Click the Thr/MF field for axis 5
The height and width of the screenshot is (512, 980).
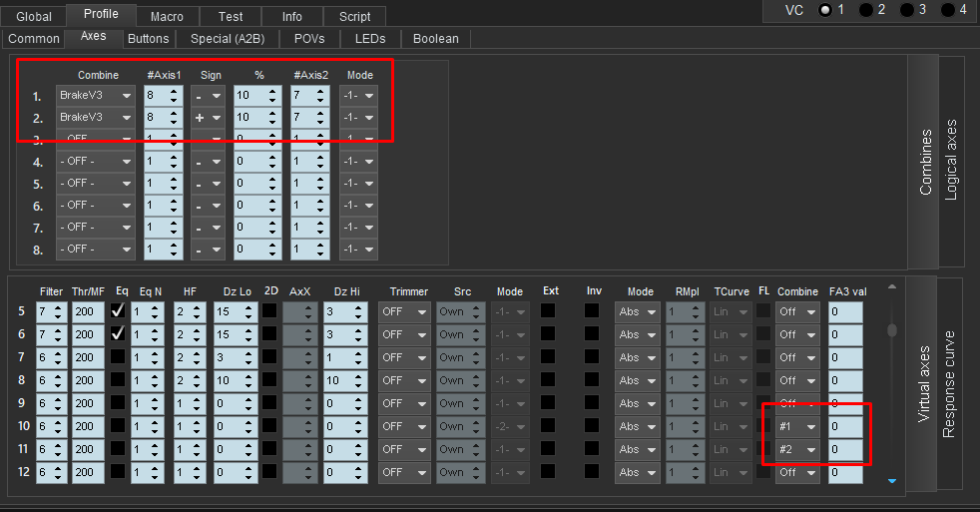[x=88, y=312]
